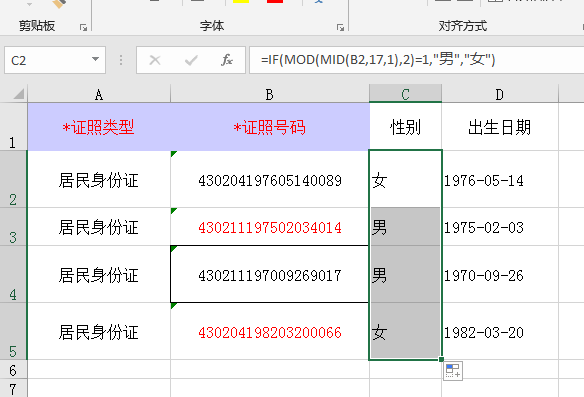Select column D header

500,94
